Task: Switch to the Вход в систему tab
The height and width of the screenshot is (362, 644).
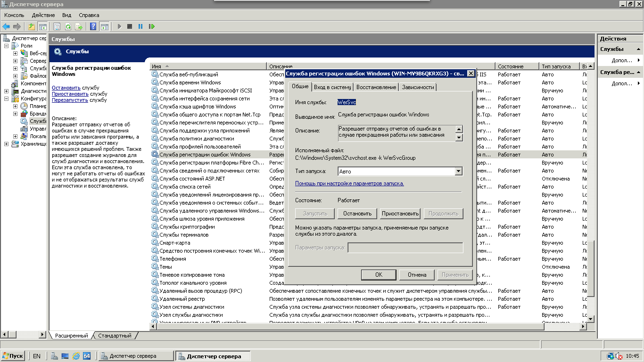Action: tap(332, 87)
